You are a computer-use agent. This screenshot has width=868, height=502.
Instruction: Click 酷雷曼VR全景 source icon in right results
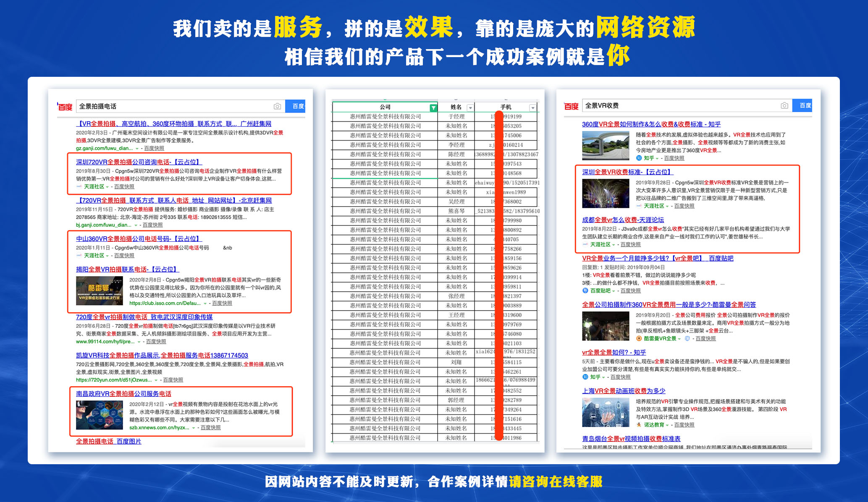point(639,338)
